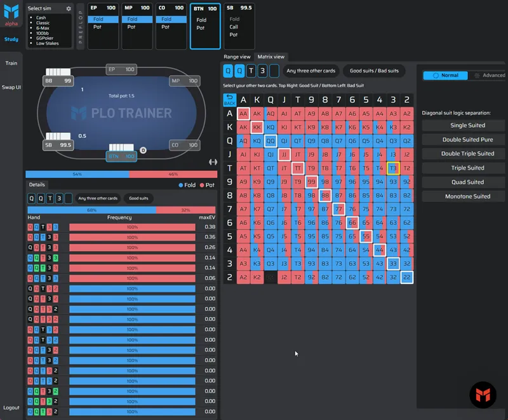The width and height of the screenshot is (508, 420).
Task: Click the SB 99.5 seat on the table
Action: click(x=58, y=145)
